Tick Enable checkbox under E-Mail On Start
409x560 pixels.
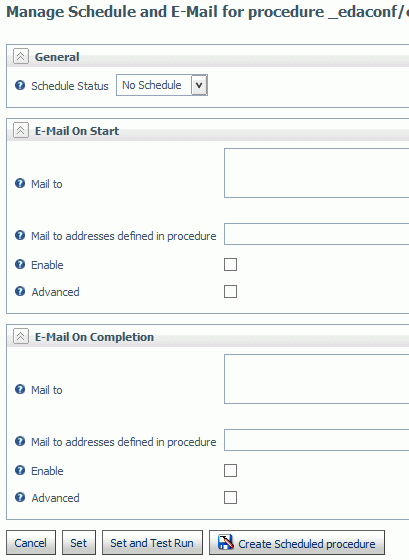point(230,265)
